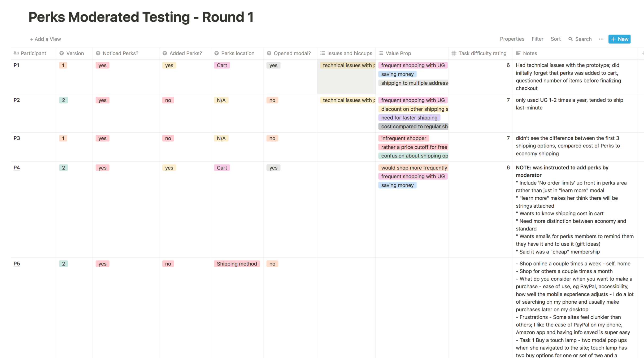The image size is (644, 358).
Task: Click the Issues and hiccups list icon
Action: (323, 53)
